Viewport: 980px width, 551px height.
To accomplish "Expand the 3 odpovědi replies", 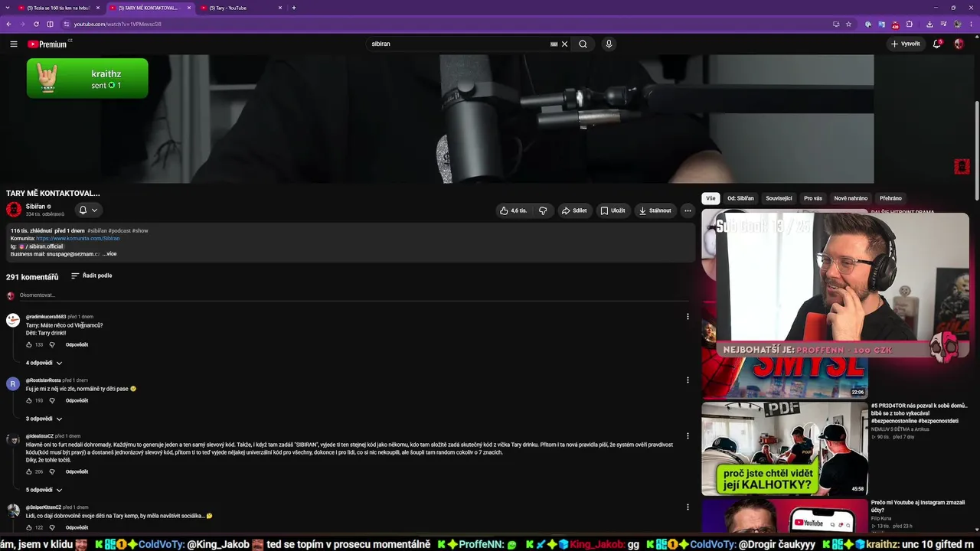I will click(x=44, y=419).
